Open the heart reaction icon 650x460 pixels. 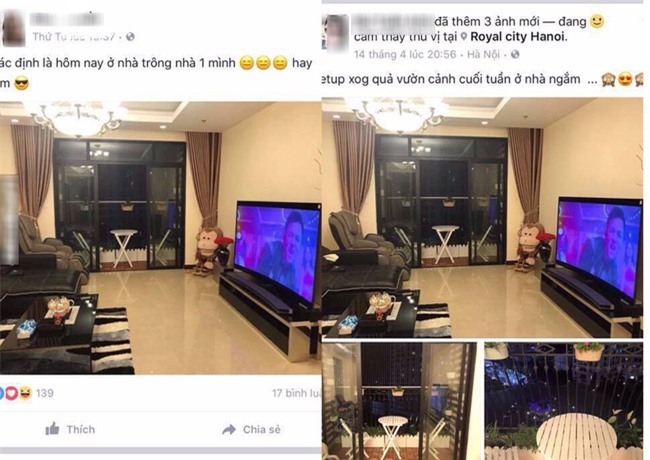coord(11,393)
